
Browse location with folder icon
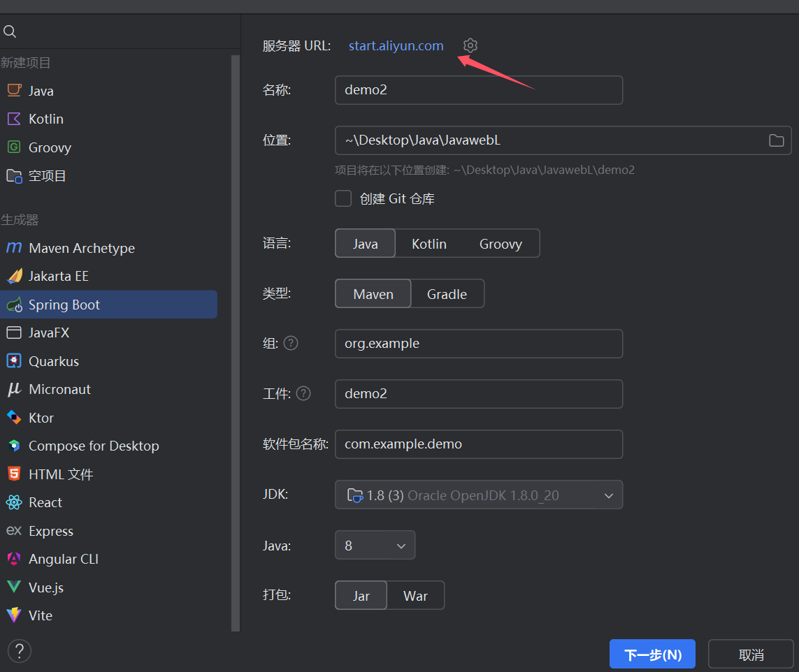776,140
